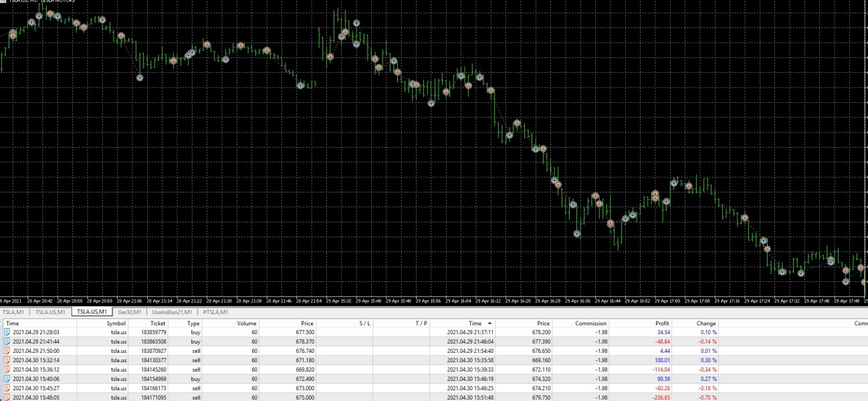
Task: Click change value -0.70 %
Action: (708, 397)
